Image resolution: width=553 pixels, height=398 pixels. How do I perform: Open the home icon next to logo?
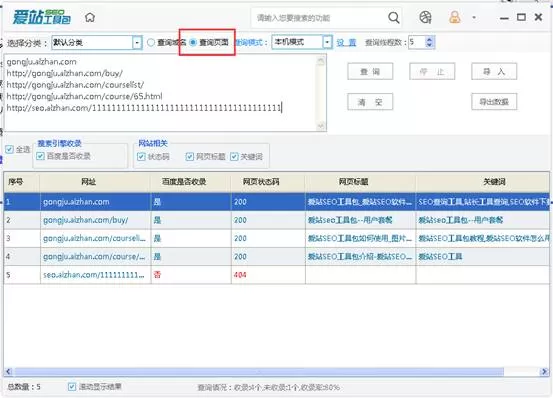click(90, 17)
